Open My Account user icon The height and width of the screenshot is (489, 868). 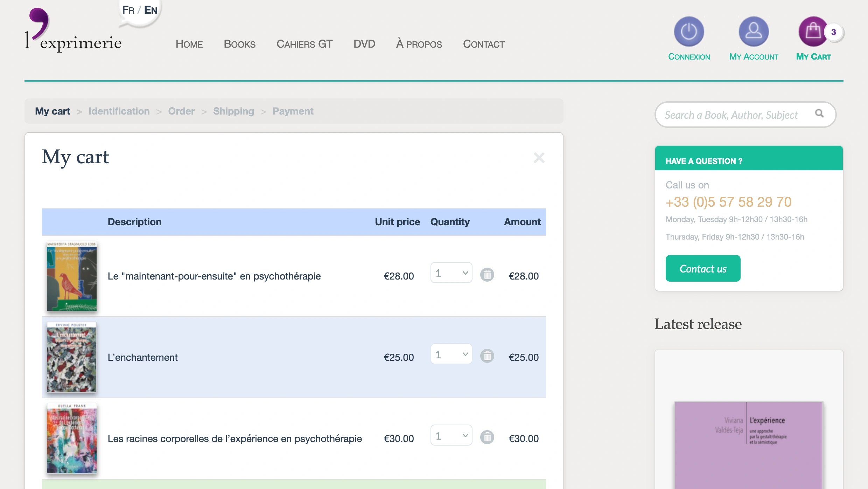[754, 32]
